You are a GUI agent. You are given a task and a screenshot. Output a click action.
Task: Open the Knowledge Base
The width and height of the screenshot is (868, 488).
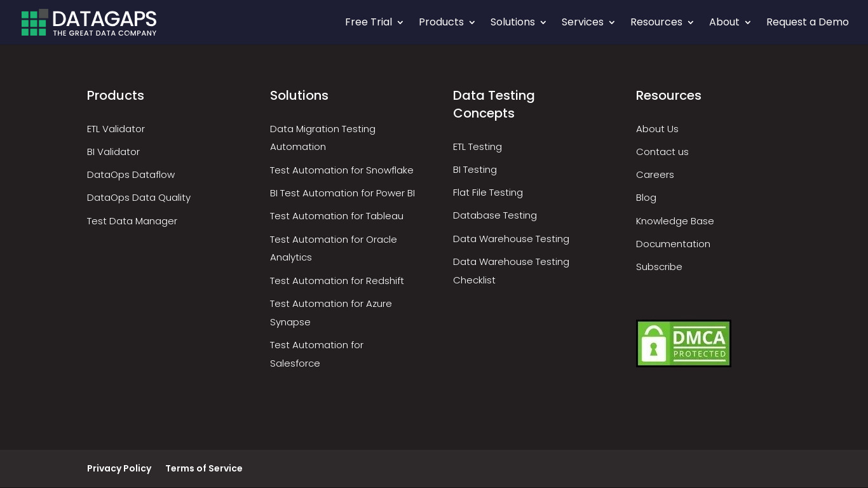pyautogui.click(x=675, y=221)
